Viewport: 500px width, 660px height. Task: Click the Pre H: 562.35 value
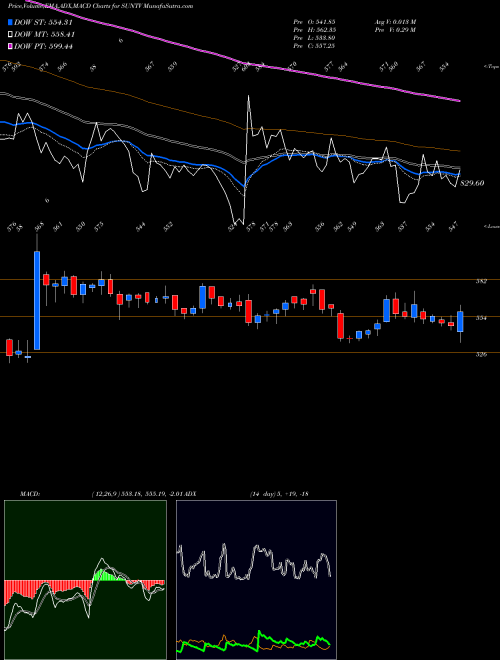314,30
